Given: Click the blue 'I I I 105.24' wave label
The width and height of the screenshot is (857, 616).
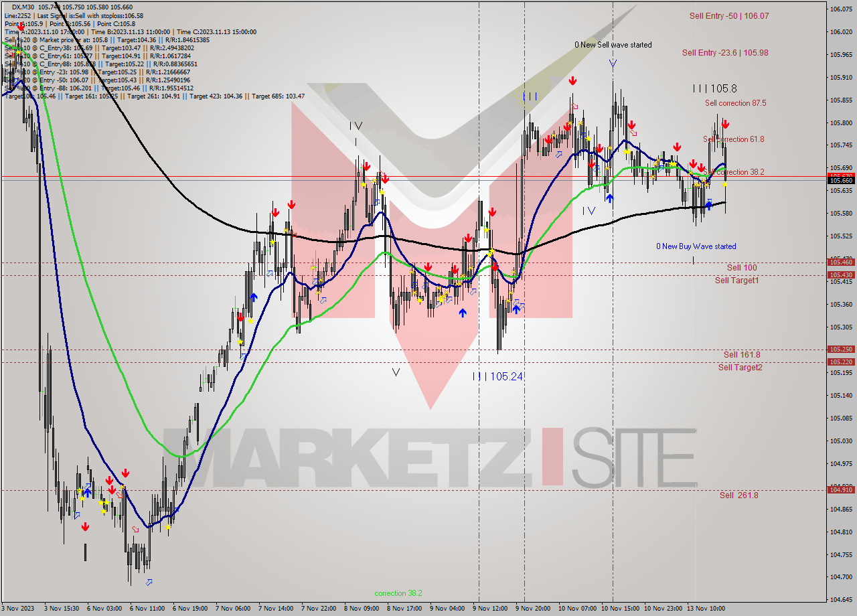Looking at the screenshot, I should pyautogui.click(x=497, y=377).
